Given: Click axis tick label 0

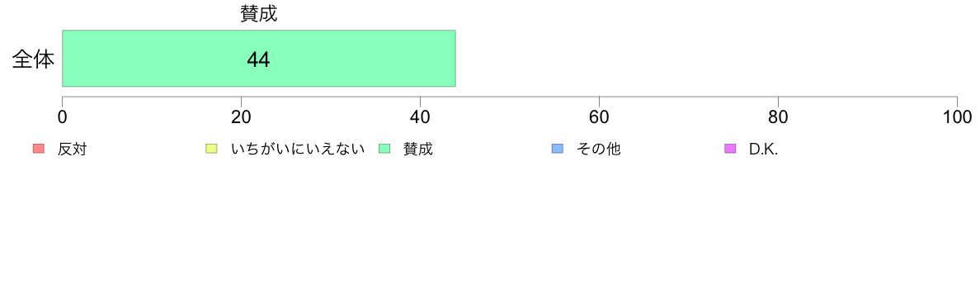Looking at the screenshot, I should tap(63, 117).
